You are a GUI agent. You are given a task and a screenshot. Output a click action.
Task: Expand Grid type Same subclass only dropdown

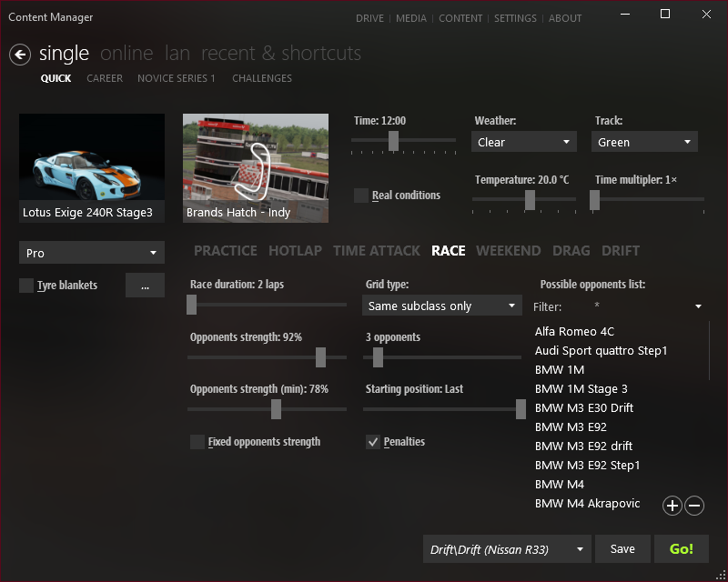point(442,306)
